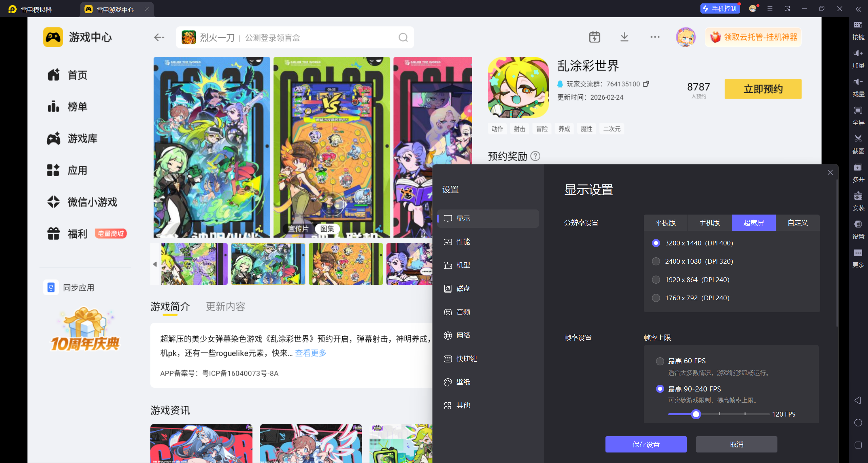This screenshot has height=463, width=868.
Task: Click the calendar reservation icon in header
Action: coord(594,37)
